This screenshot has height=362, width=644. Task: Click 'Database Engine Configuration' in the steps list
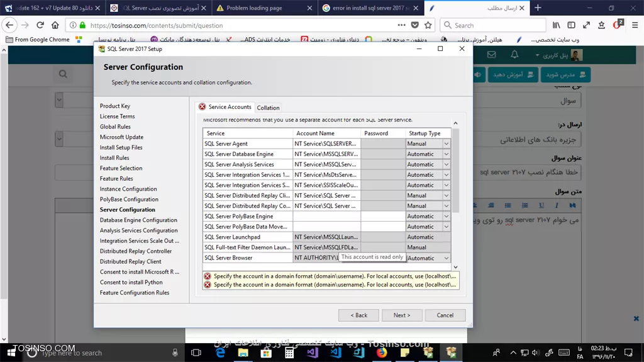pos(138,220)
